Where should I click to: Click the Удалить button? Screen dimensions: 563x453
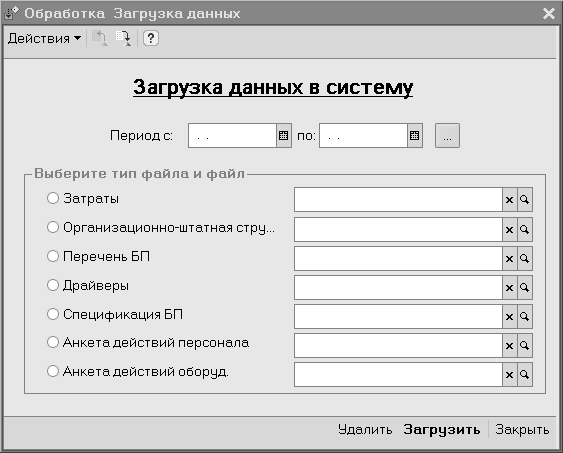(x=365, y=429)
